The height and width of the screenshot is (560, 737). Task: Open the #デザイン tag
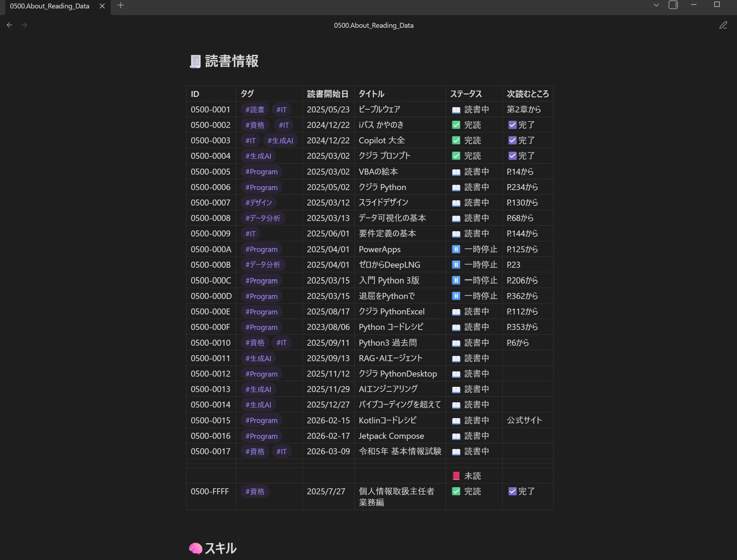[x=259, y=203]
